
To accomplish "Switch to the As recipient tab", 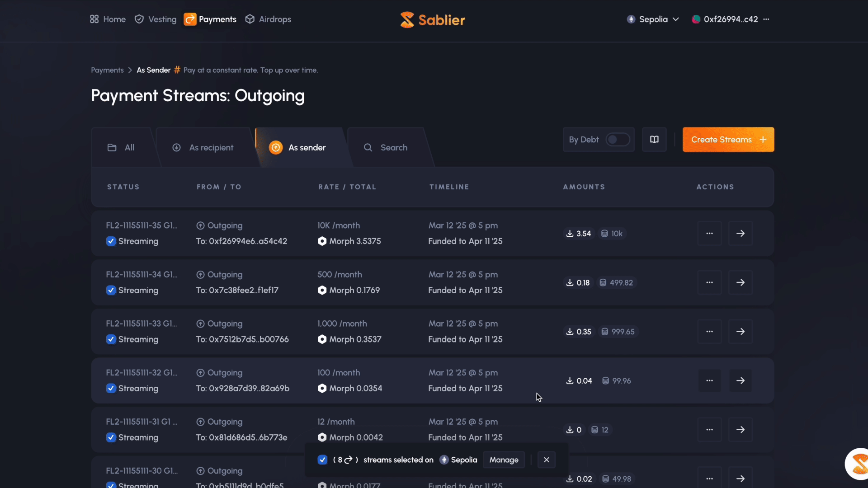I will [x=203, y=148].
